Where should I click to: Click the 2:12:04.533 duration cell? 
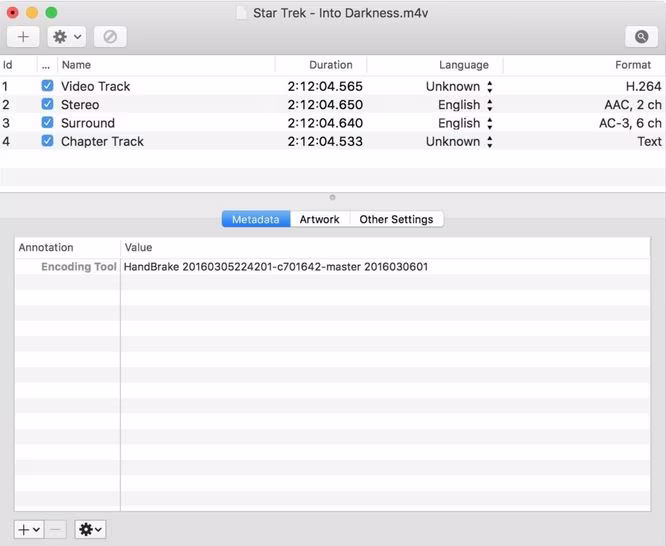[325, 141]
